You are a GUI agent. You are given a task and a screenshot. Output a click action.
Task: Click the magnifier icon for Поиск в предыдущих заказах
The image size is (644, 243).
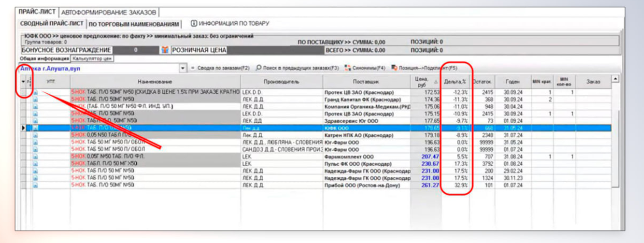[x=258, y=68]
